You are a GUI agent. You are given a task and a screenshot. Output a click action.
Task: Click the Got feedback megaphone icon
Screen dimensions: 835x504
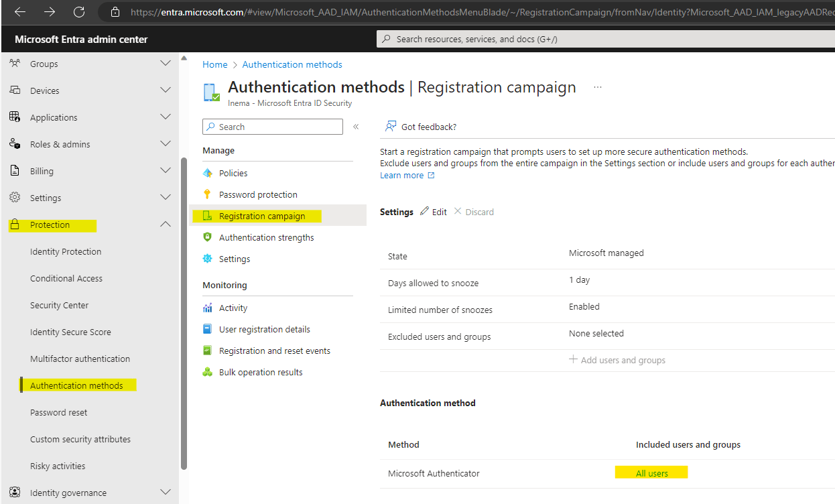pos(389,126)
